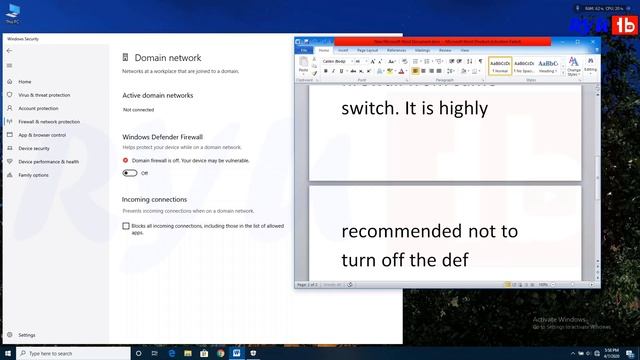Image resolution: width=640 pixels, height=360 pixels.
Task: Toggle Underline formatting in Word
Action: (342, 71)
